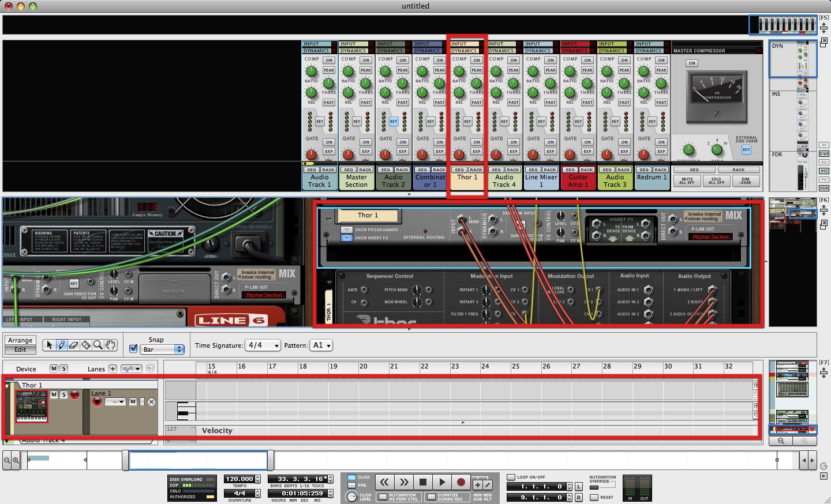Viewport: 831px width, 504px height.
Task: Show the DYN section in mixer navigator
Action: (824, 153)
